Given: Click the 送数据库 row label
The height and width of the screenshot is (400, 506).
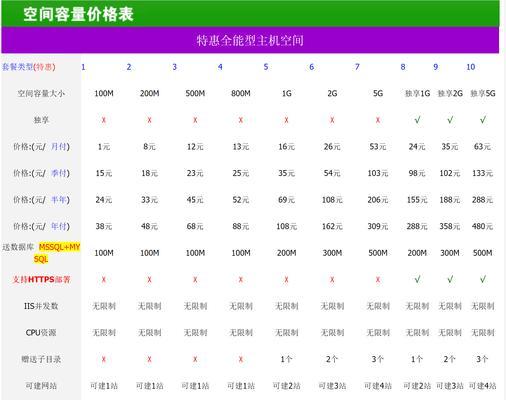Looking at the screenshot, I should 18,247.
